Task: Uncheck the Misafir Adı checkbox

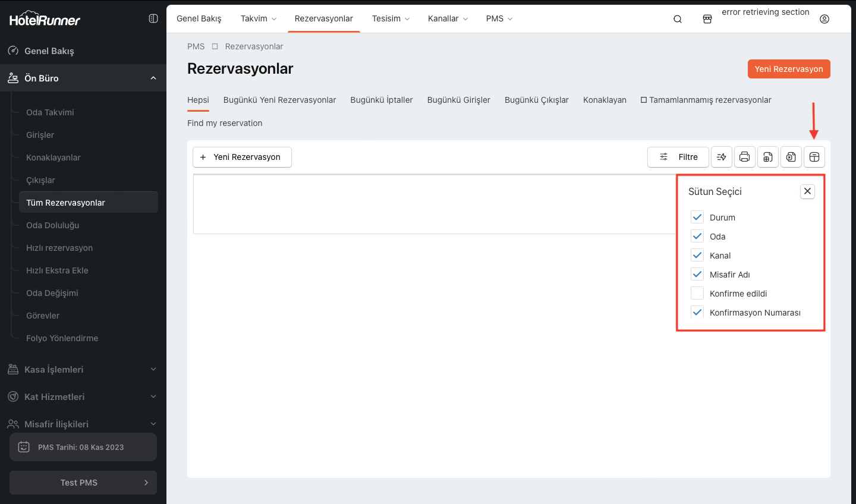Action: click(697, 275)
